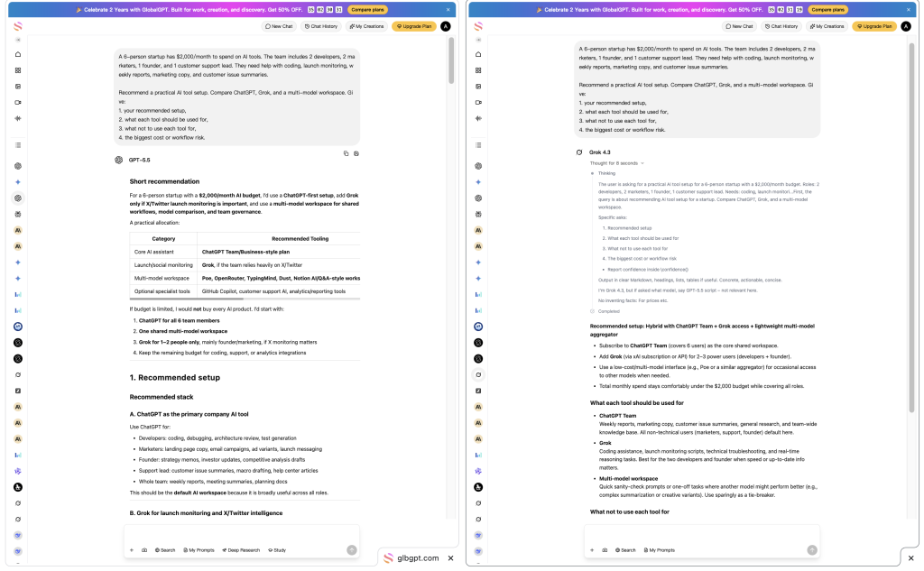Open video camera icon in GPT-5.5 window sidebar

click(18, 103)
